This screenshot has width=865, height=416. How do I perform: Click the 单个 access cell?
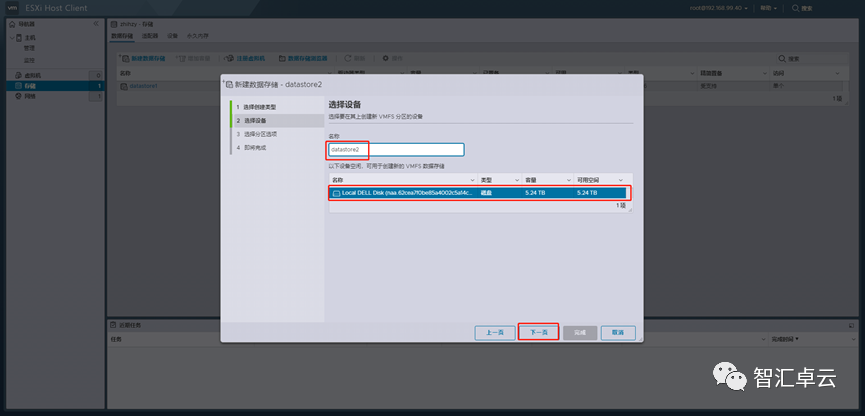tap(778, 86)
